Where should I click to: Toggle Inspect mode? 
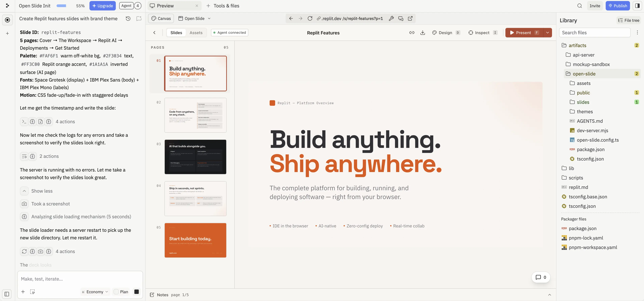click(x=483, y=33)
